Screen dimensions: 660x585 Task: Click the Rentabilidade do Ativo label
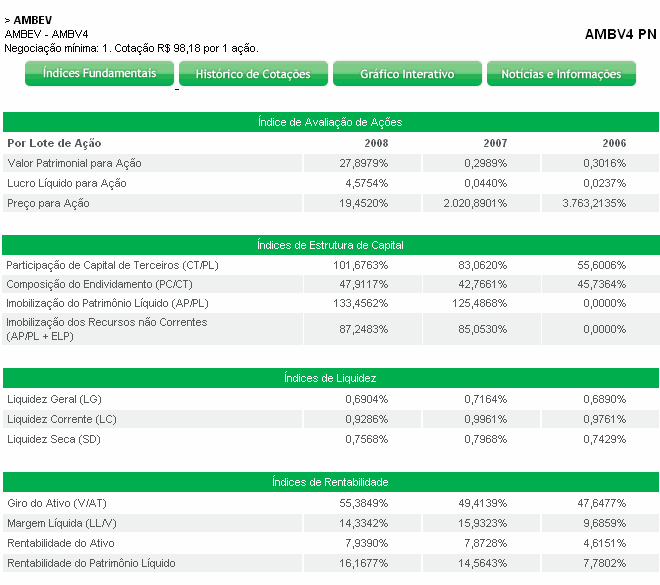(x=61, y=543)
